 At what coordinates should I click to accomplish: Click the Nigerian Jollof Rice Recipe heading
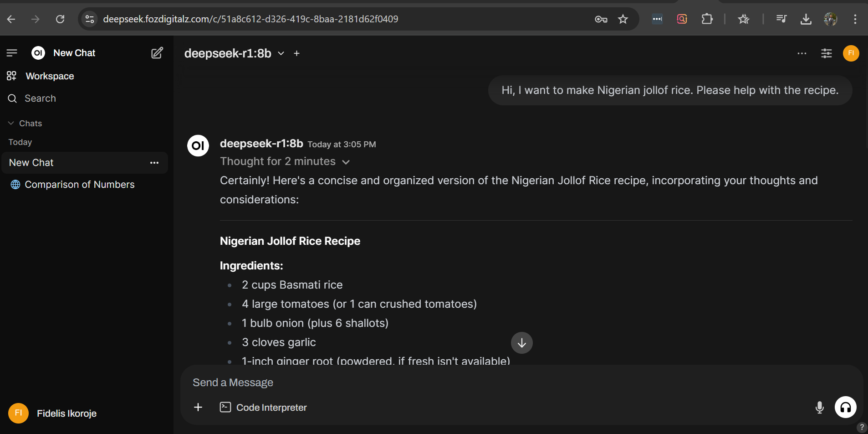click(x=290, y=241)
